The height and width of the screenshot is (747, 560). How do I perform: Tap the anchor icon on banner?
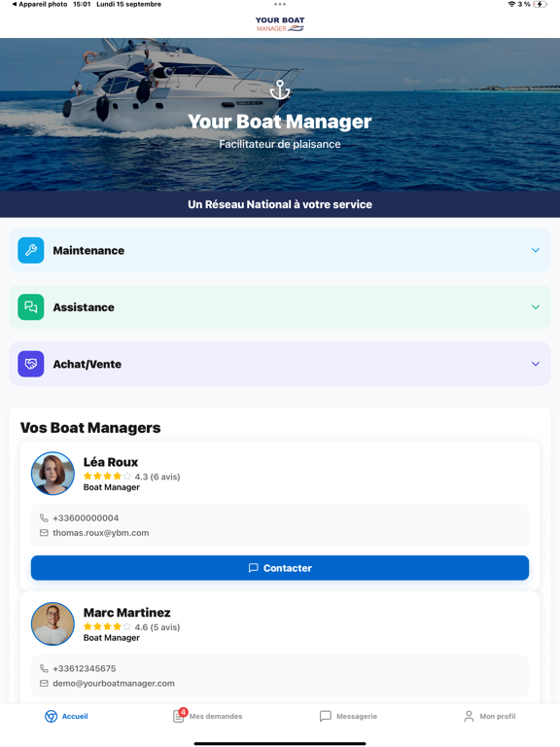pos(280,89)
